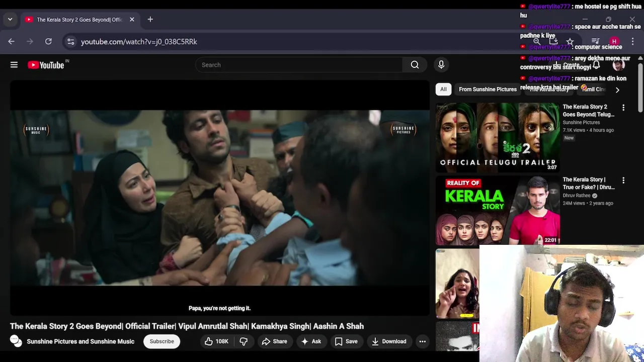Open title The Kerala Story 2 Goes Beyond Telugu
Screen dimensions: 644x362
tap(589, 111)
